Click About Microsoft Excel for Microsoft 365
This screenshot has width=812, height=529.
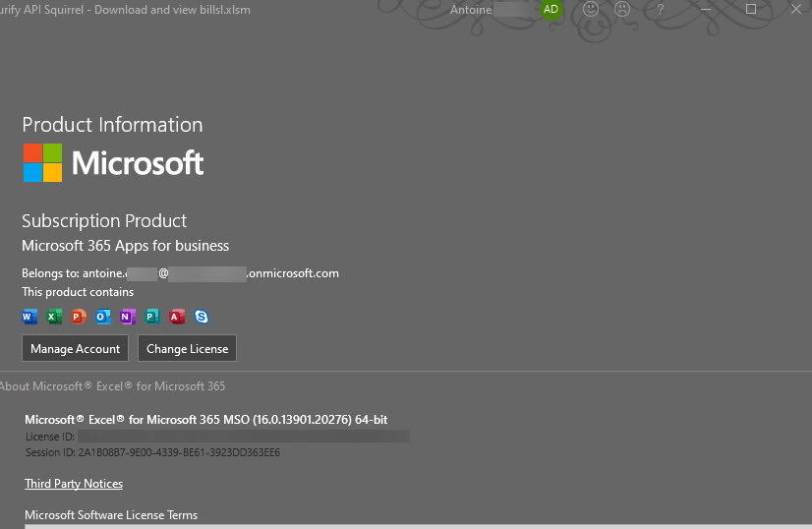pyautogui.click(x=112, y=386)
